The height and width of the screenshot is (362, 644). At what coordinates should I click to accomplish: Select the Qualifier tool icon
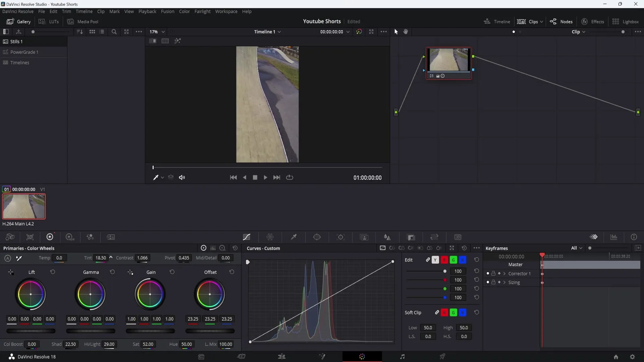coord(294,237)
